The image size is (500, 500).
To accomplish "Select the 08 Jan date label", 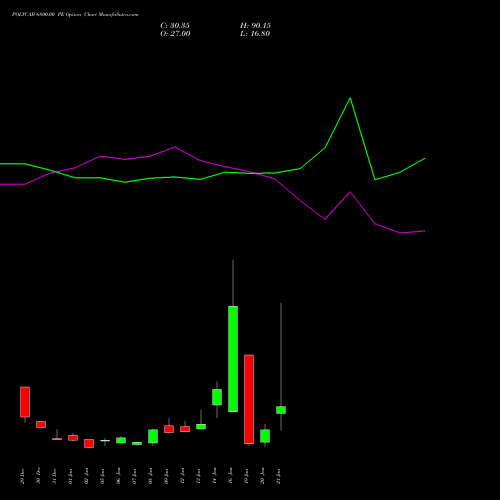I will [150, 476].
